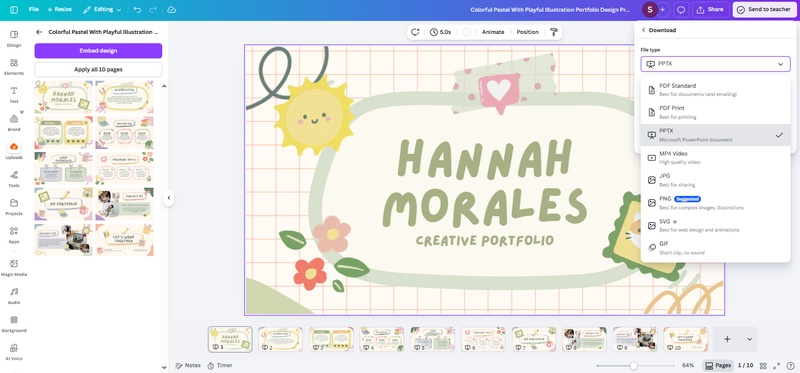
Task: Select the Text tool in sidebar
Action: coord(14,94)
